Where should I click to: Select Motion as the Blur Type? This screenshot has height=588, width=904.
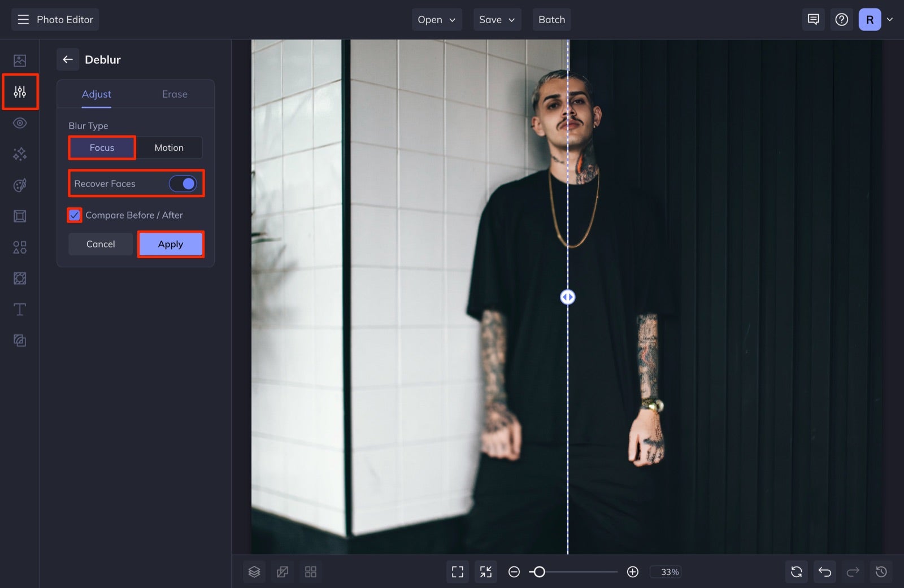point(169,147)
